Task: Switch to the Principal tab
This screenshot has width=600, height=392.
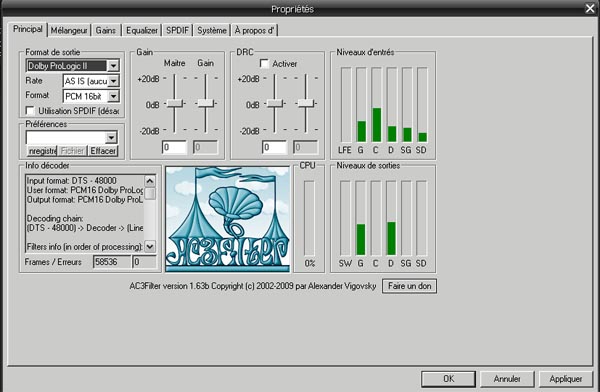Action: click(x=28, y=29)
